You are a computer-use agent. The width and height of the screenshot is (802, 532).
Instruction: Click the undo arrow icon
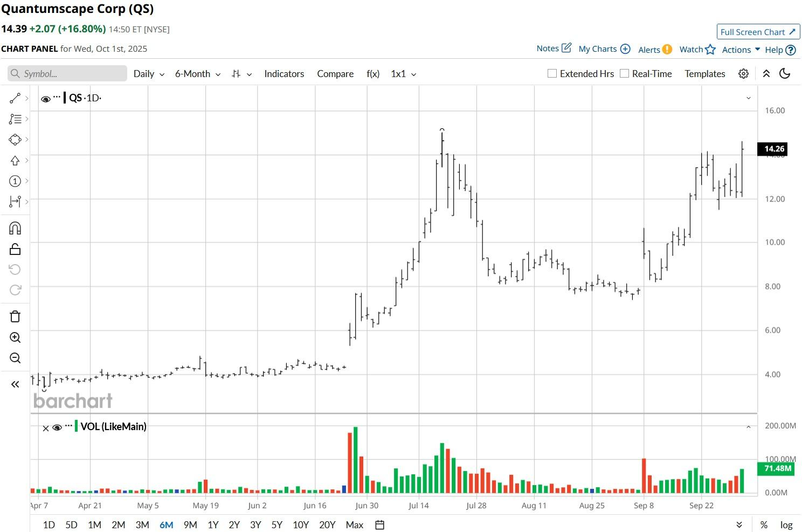click(x=15, y=270)
